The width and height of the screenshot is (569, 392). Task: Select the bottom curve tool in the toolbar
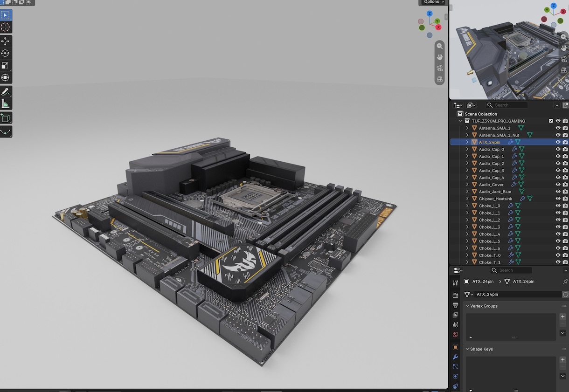point(6,132)
